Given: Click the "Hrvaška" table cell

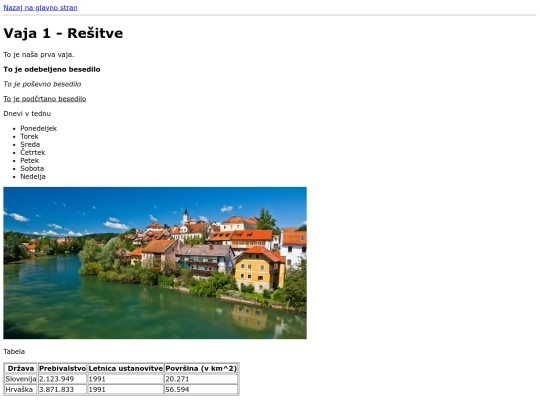Looking at the screenshot, I should point(21,390).
